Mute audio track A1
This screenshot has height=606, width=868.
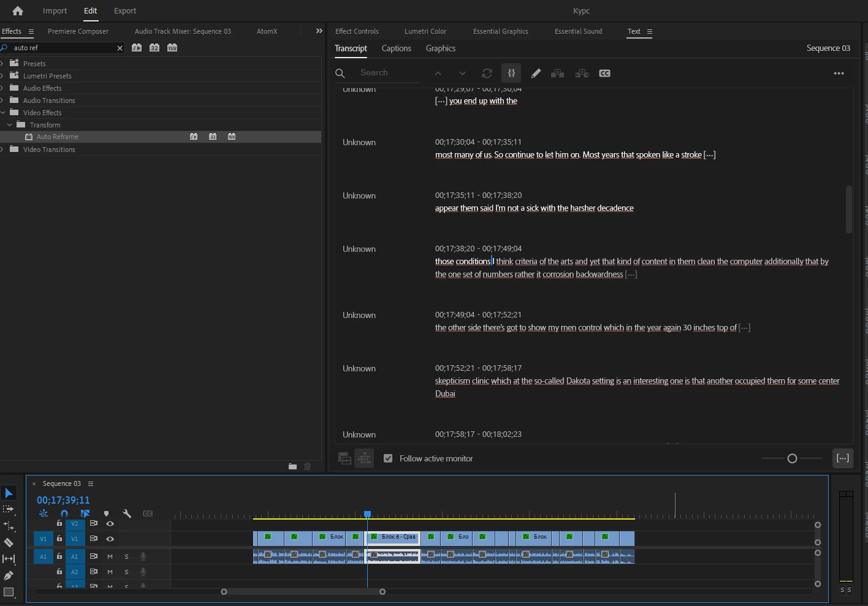[x=110, y=556]
